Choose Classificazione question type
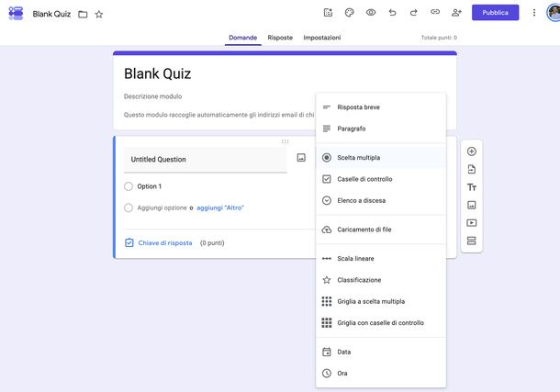The width and height of the screenshot is (560, 392). click(381, 280)
